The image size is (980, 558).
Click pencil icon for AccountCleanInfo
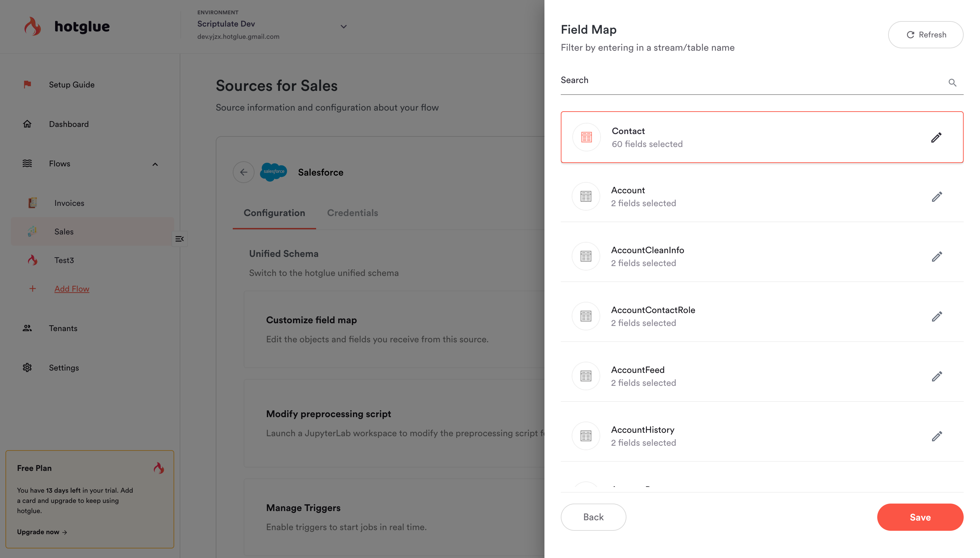(937, 257)
